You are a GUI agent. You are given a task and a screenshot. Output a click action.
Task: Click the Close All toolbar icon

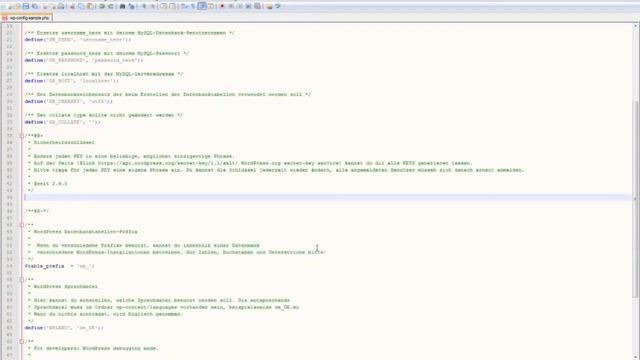click(x=53, y=6)
